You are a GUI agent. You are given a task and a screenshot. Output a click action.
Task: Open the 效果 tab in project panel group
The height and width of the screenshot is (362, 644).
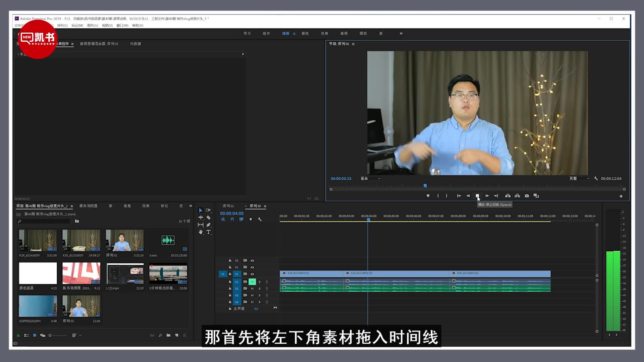click(x=146, y=206)
